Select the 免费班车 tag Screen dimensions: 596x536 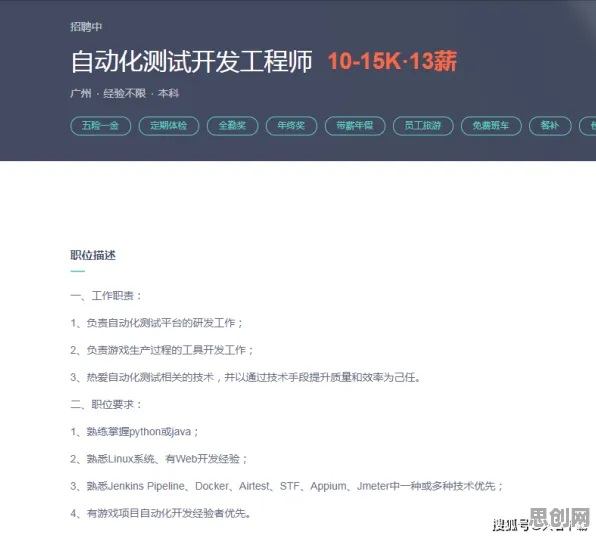pos(491,126)
